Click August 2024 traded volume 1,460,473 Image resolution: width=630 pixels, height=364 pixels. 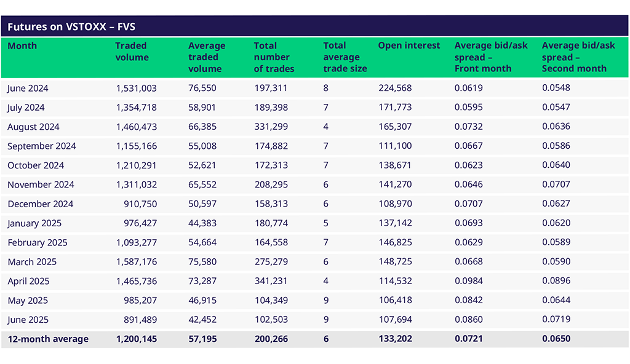(x=136, y=127)
